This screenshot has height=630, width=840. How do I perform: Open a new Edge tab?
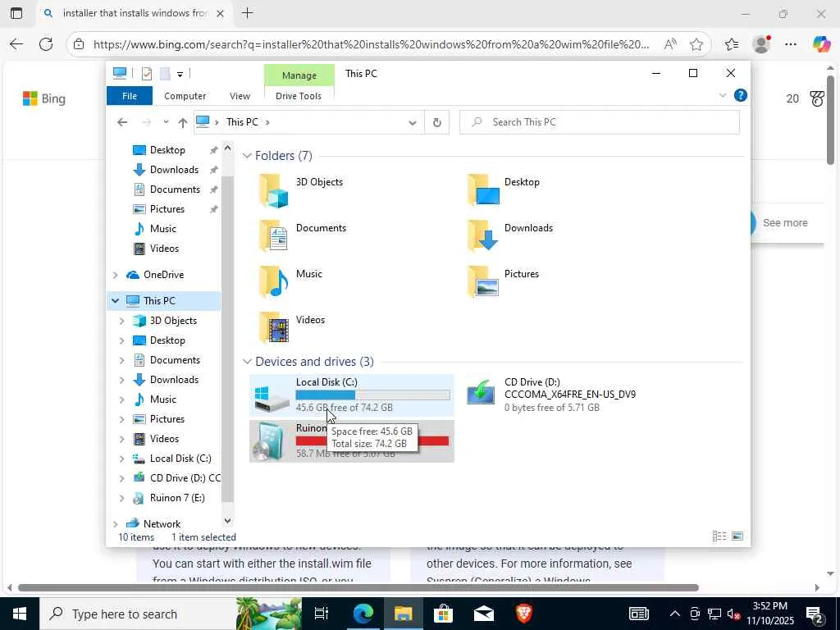click(247, 13)
